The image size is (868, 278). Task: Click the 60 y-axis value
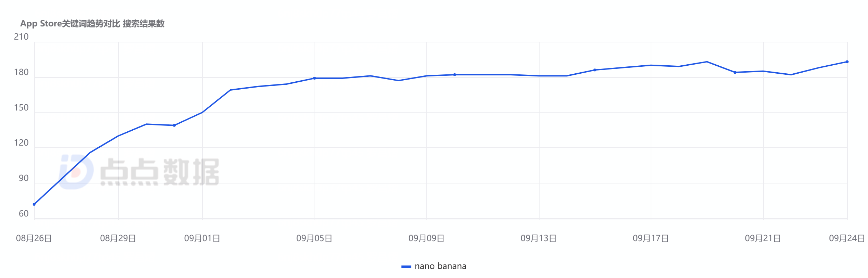tap(24, 214)
